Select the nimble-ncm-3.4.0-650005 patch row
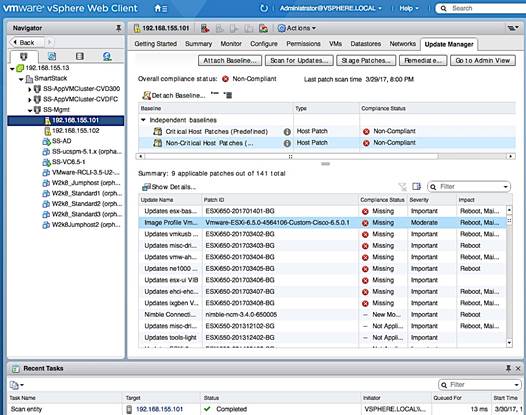526x415 pixels. (322, 315)
